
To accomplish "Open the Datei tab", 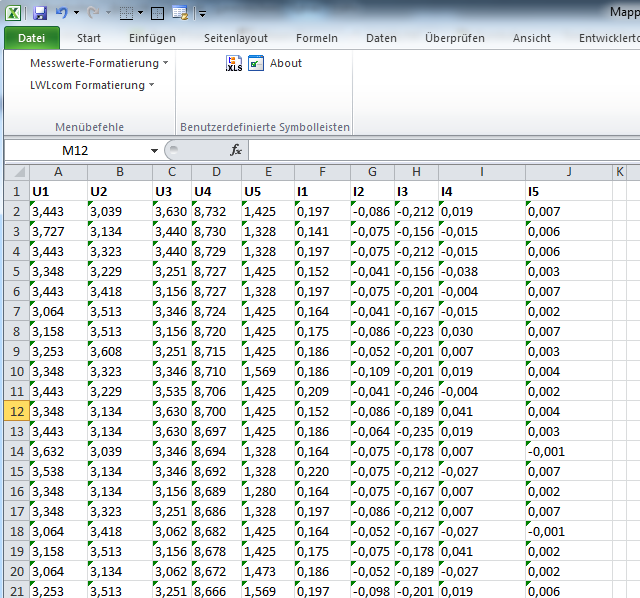I will [x=32, y=38].
